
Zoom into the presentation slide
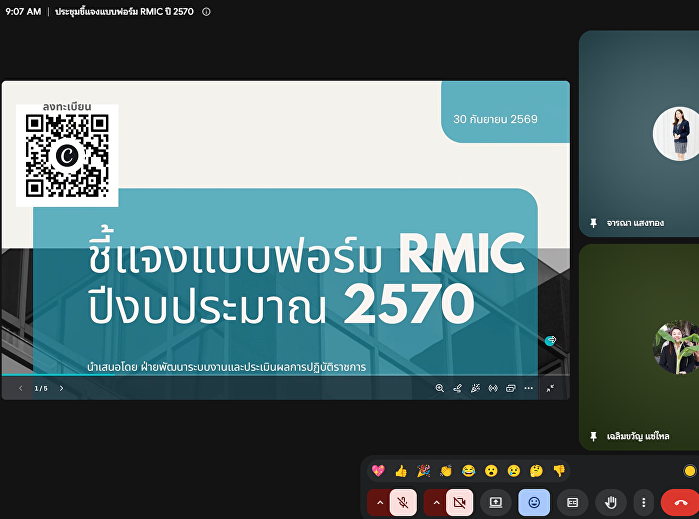click(x=440, y=388)
